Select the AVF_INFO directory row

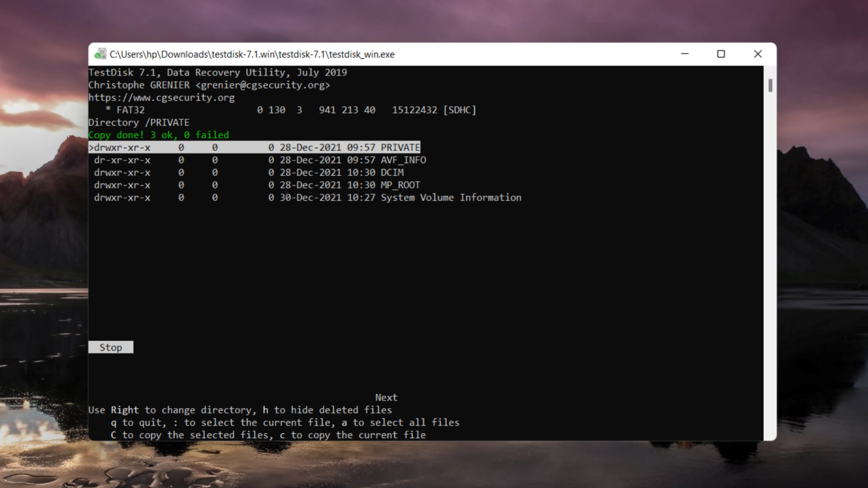[260, 160]
